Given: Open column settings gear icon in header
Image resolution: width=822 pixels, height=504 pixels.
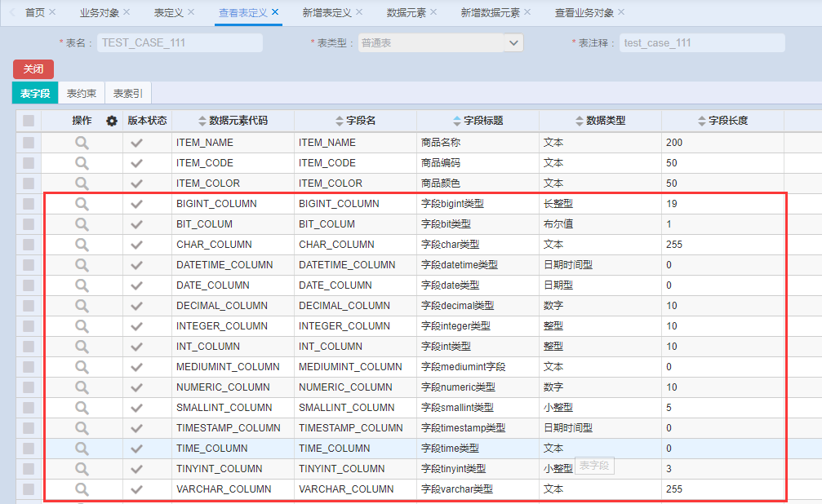Looking at the screenshot, I should (x=112, y=121).
